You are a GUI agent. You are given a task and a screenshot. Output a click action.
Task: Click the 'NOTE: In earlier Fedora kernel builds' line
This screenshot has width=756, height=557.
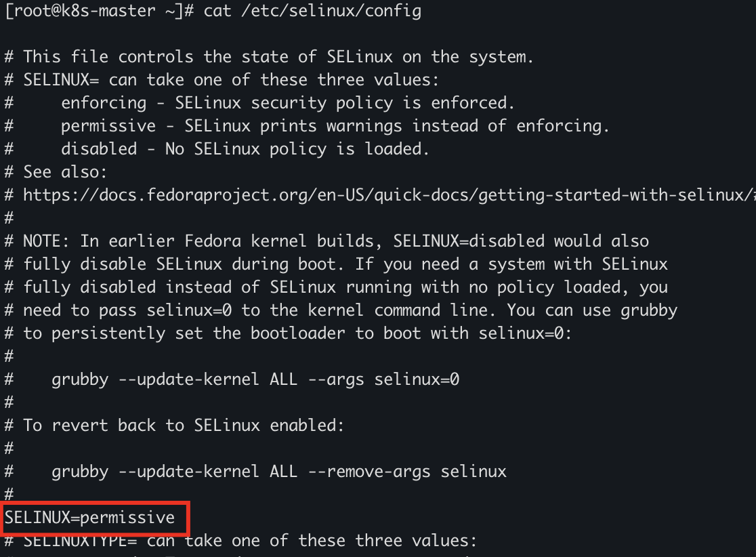335,241
